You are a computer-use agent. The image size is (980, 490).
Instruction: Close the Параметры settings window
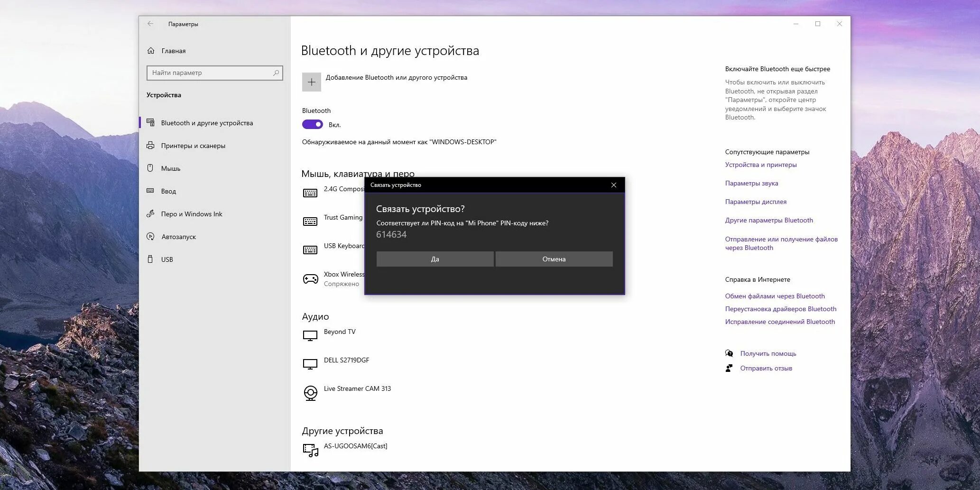pos(840,24)
